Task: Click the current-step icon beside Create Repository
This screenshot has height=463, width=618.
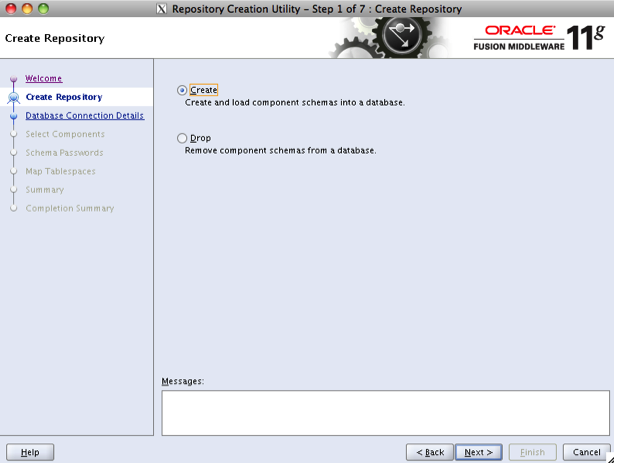Action: click(x=13, y=98)
